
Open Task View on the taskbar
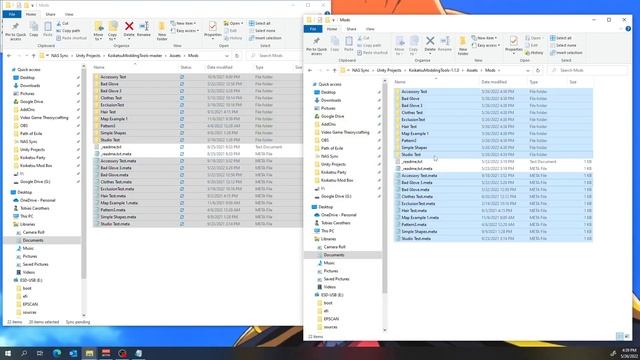point(40,353)
